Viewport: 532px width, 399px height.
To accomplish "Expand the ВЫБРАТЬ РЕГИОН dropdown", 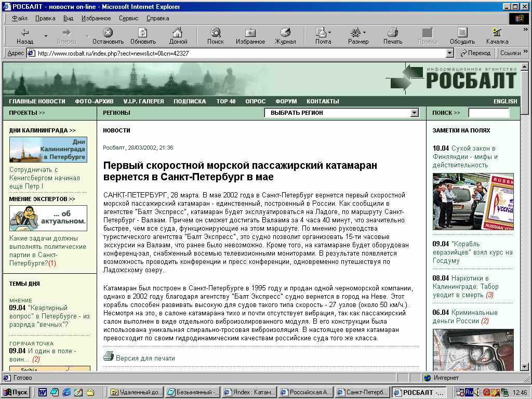I will 414,113.
